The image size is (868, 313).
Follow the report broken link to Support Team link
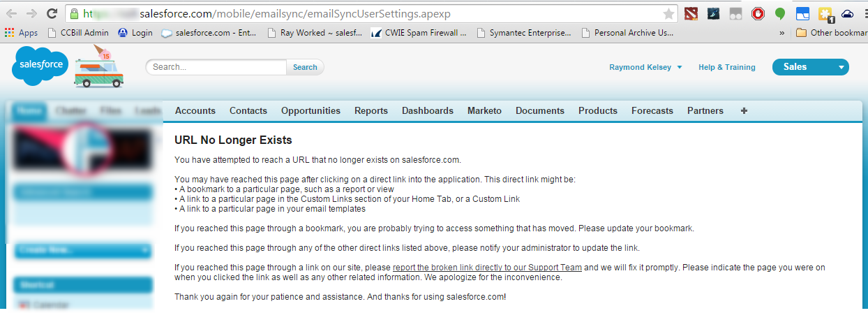point(487,267)
